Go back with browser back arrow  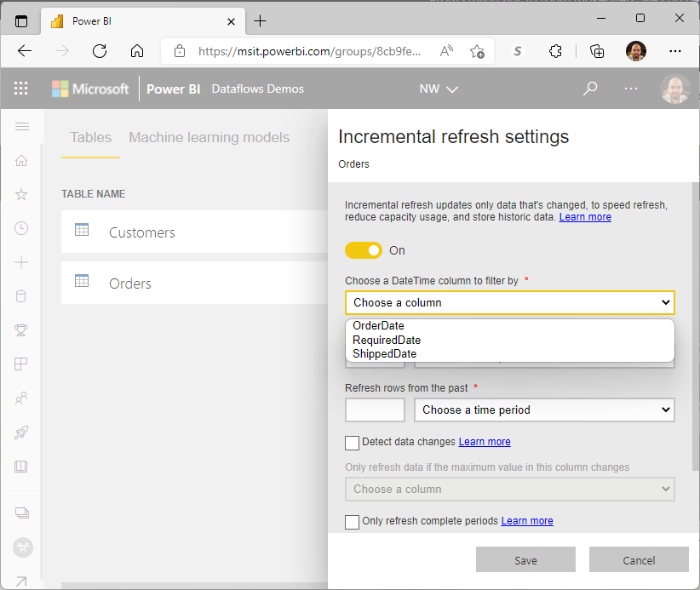click(x=25, y=51)
